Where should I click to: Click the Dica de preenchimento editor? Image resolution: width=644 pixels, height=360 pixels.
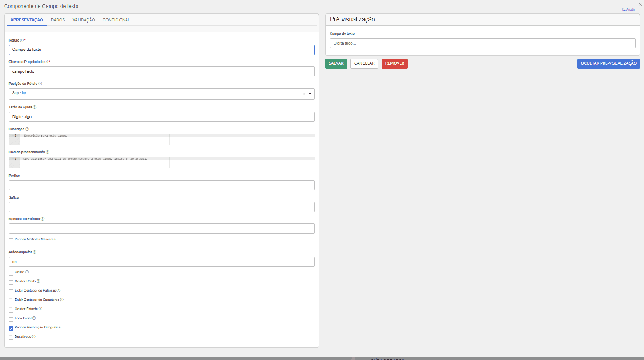[162, 163]
